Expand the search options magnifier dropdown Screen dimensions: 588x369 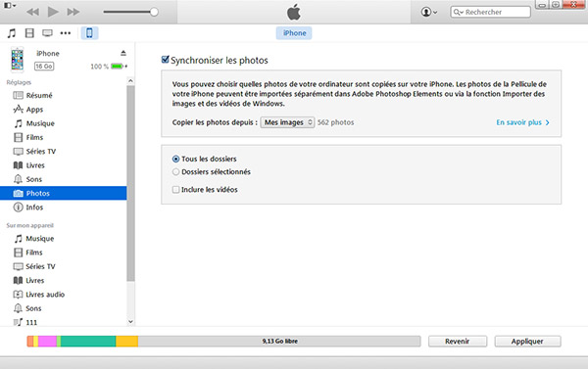pyautogui.click(x=459, y=12)
